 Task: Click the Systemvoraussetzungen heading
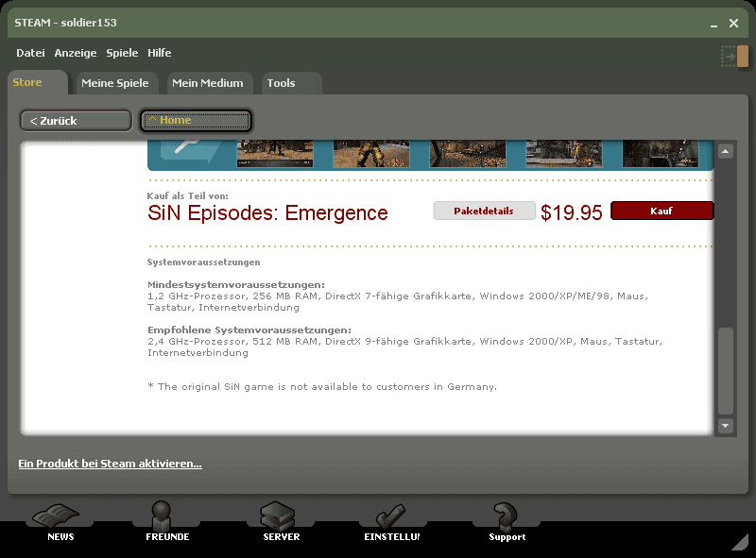(203, 262)
